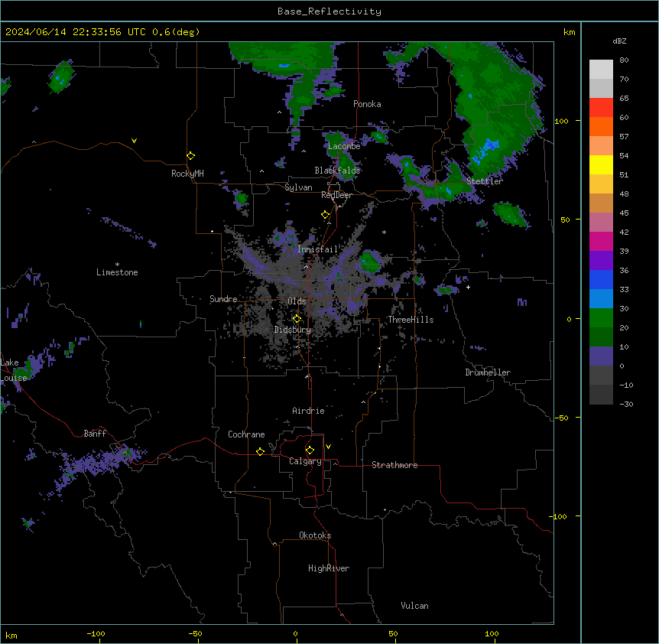The width and height of the screenshot is (659, 644).
Task: Click the Vulcan label
Action: [x=415, y=606]
